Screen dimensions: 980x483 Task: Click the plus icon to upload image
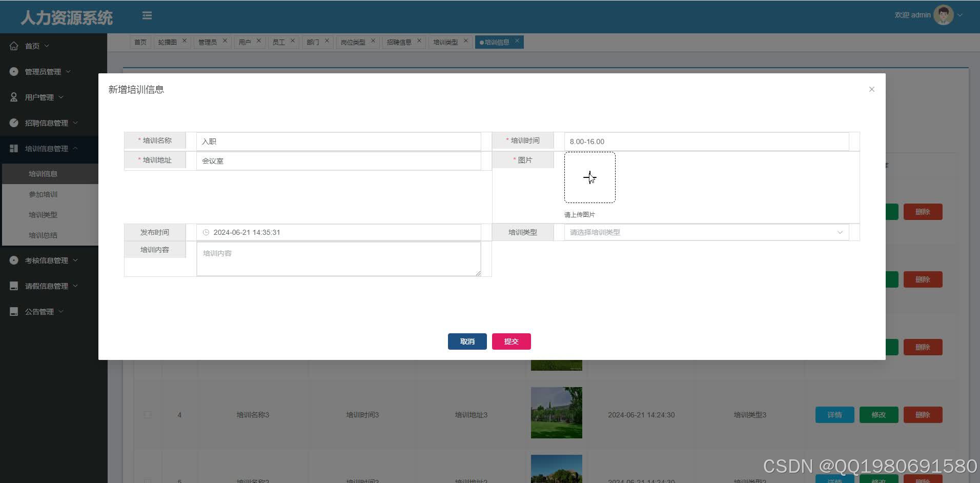(x=589, y=177)
